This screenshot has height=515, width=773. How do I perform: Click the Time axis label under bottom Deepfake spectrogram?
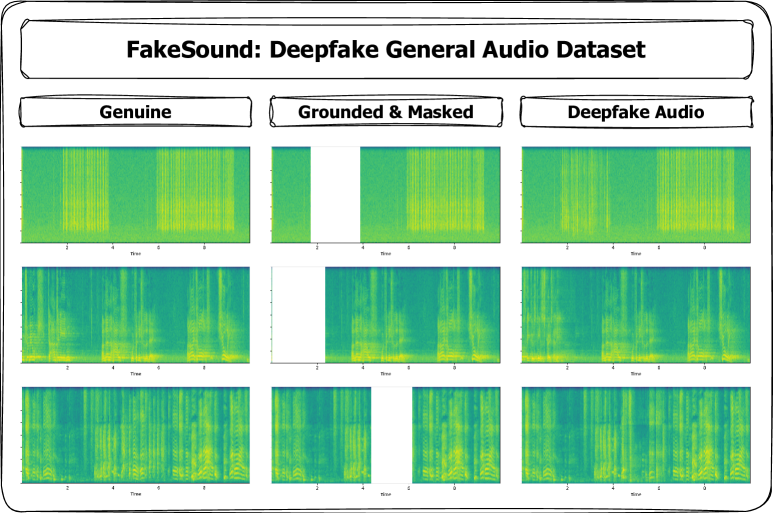tap(636, 494)
